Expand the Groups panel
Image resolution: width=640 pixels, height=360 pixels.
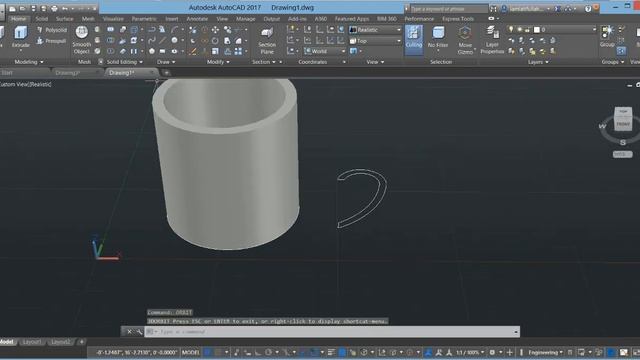pyautogui.click(x=613, y=62)
